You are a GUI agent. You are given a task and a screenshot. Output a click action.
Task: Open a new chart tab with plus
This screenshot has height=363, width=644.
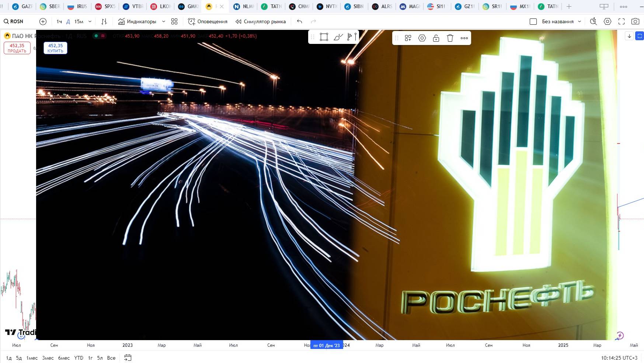pyautogui.click(x=569, y=6)
